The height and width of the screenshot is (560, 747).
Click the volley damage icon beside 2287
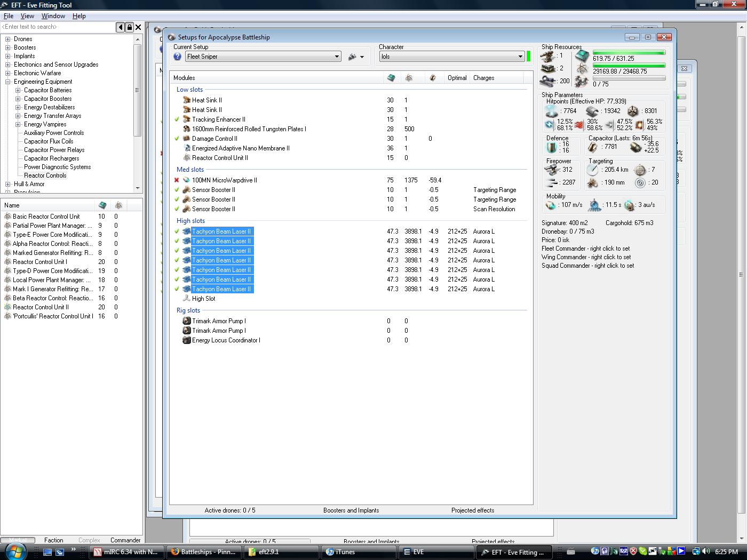tap(551, 183)
